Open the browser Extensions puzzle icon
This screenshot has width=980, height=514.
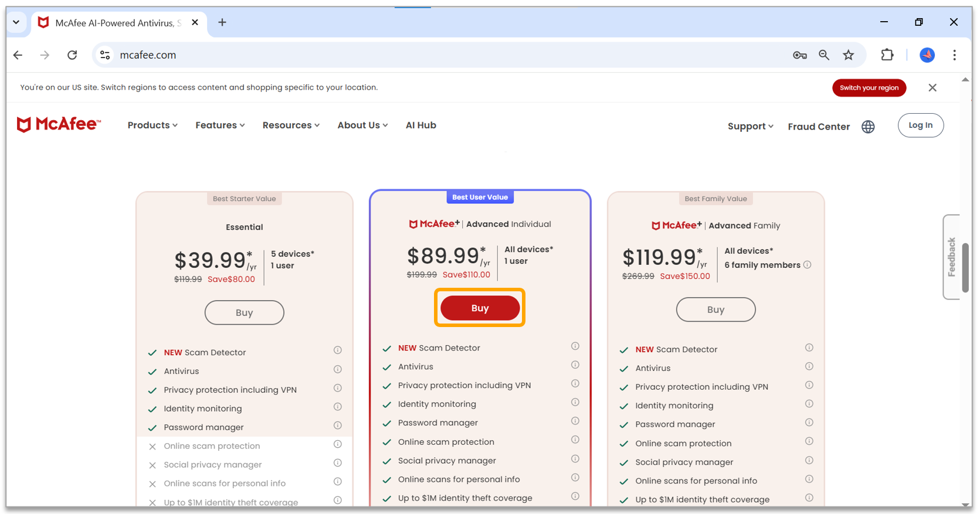887,55
